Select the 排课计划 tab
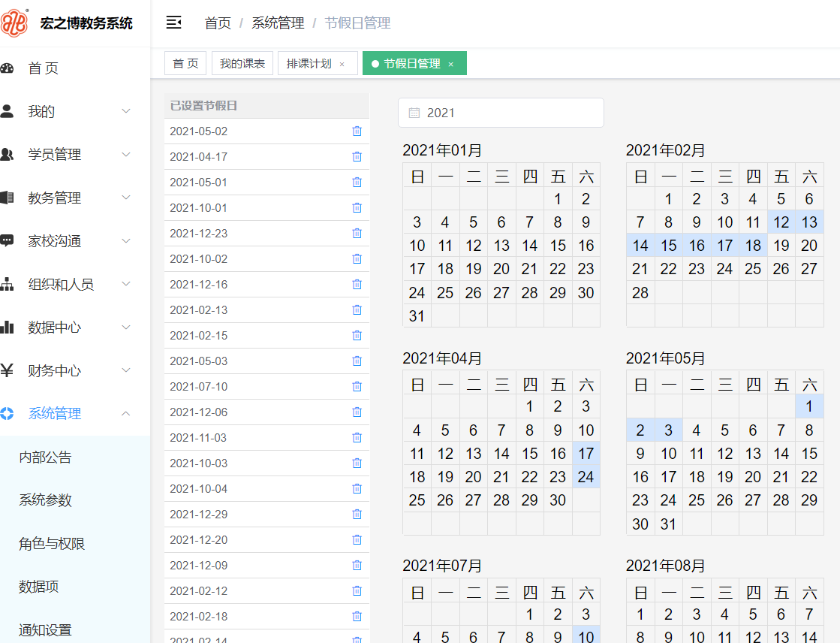Screen dimensions: 840x643 (x=310, y=63)
